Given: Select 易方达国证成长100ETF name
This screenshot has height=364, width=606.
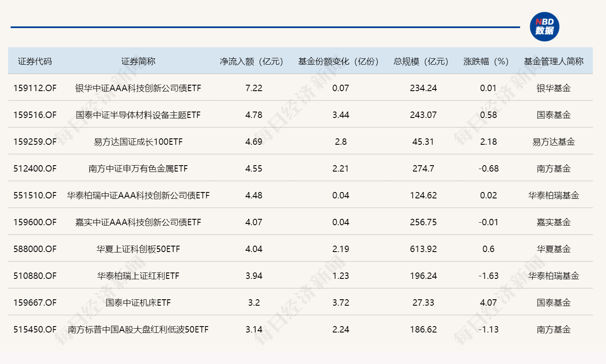Looking at the screenshot, I should [x=138, y=142].
